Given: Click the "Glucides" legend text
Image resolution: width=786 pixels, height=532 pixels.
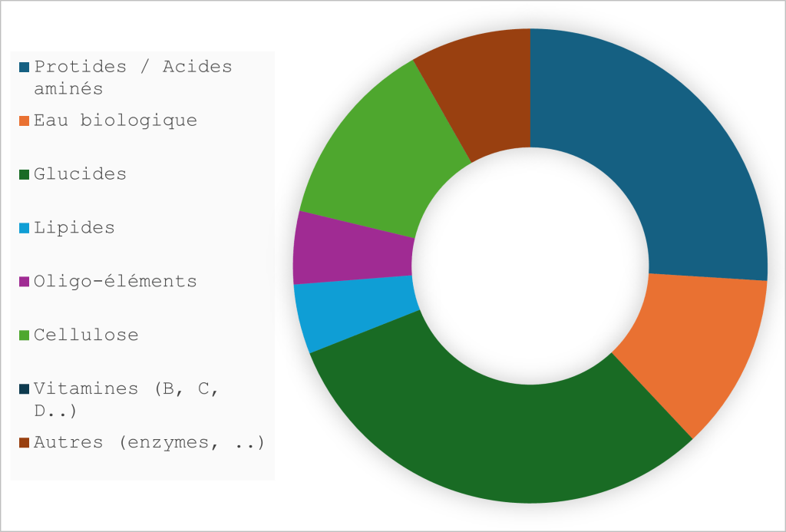Looking at the screenshot, I should click(80, 174).
